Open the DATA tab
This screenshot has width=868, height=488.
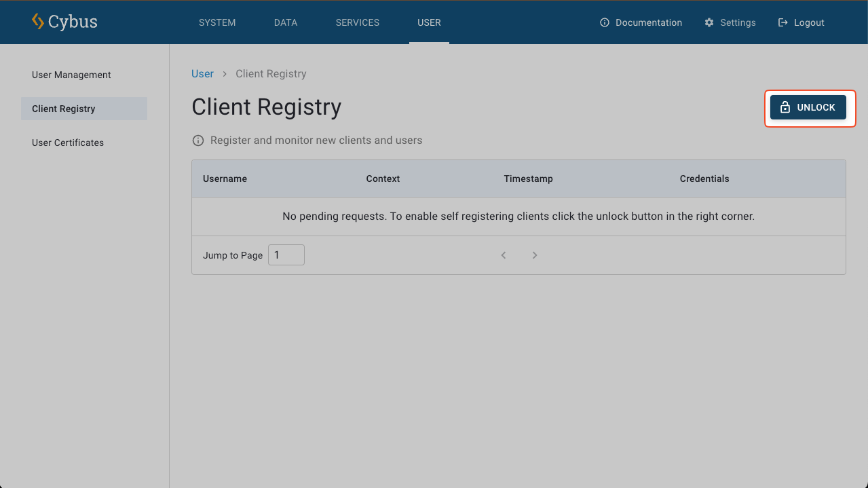pyautogui.click(x=286, y=22)
